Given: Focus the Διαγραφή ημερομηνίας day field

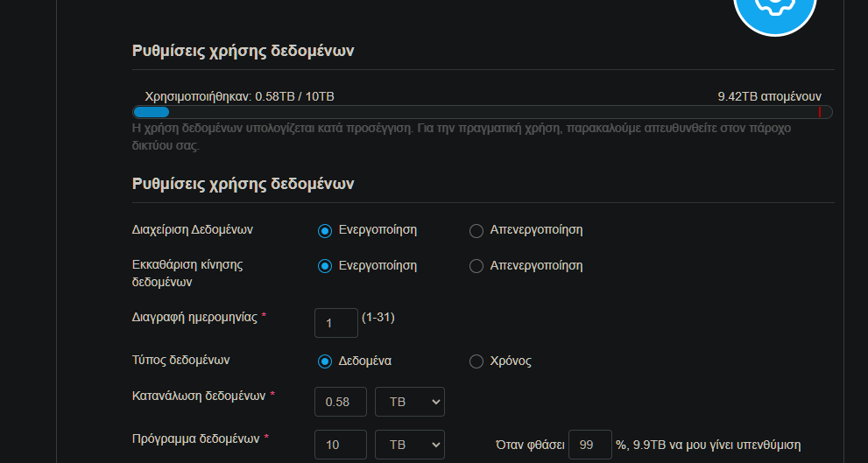Looking at the screenshot, I should tap(335, 323).
